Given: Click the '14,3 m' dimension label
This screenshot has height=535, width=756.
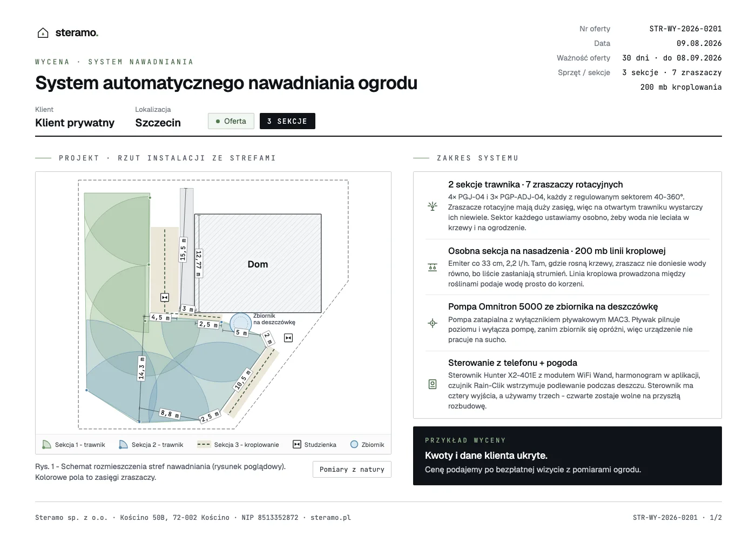Looking at the screenshot, I should pyautogui.click(x=141, y=369).
